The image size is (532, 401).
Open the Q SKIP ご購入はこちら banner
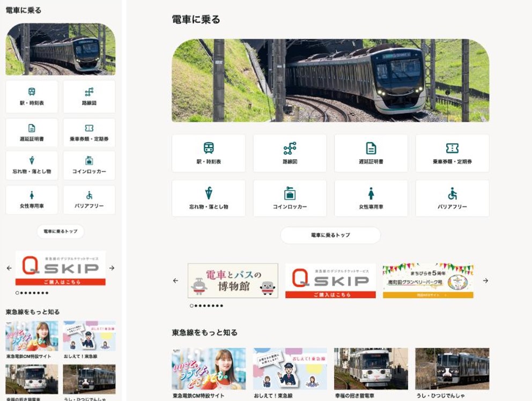[331, 280]
